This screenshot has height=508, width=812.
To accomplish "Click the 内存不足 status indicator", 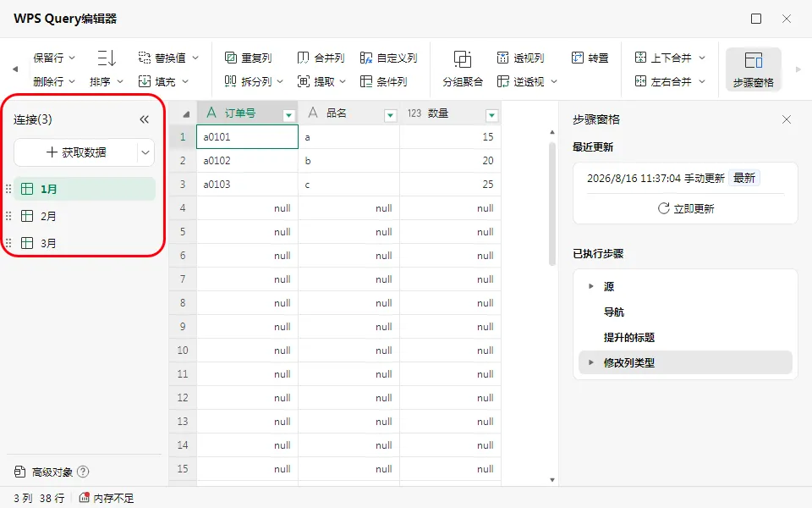I will pyautogui.click(x=107, y=498).
